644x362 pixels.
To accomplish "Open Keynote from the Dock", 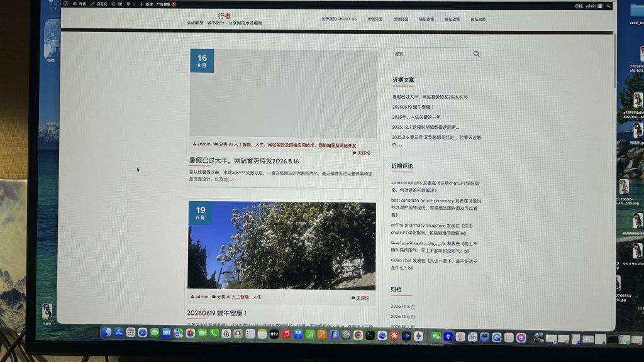I will (x=298, y=334).
